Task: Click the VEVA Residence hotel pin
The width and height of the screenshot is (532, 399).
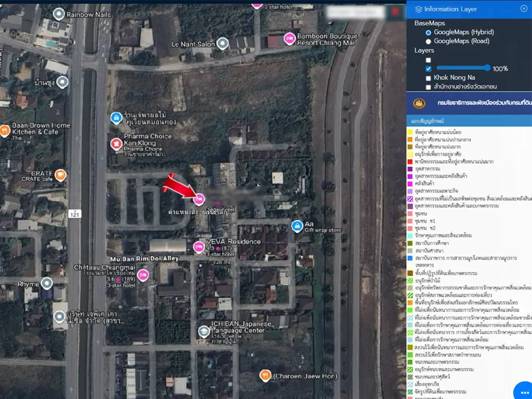Action: (x=198, y=247)
